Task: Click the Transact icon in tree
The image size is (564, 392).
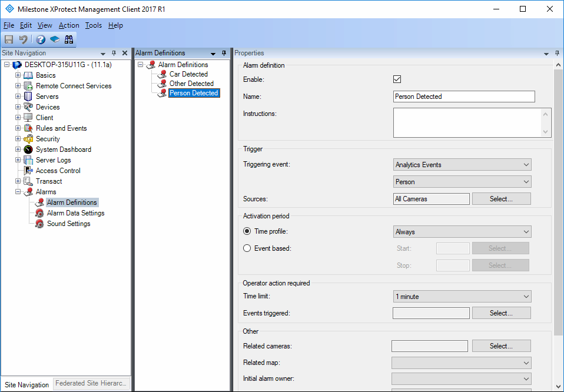Action: 28,181
